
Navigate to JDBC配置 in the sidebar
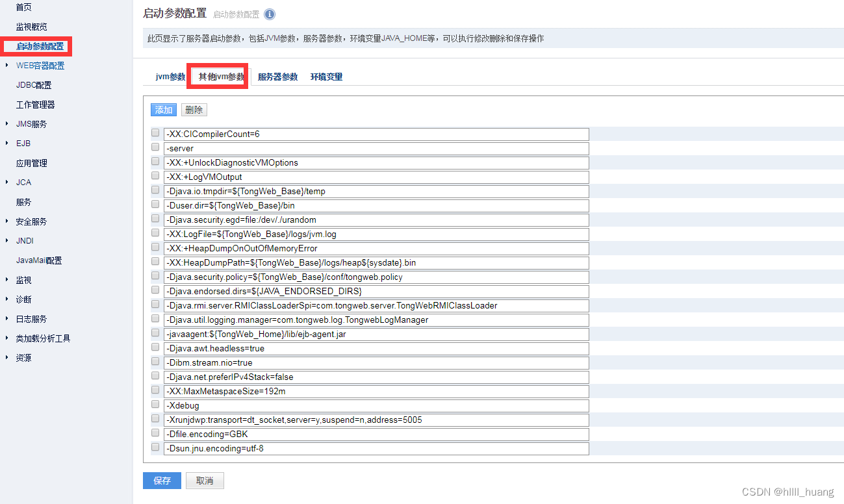[x=34, y=84]
